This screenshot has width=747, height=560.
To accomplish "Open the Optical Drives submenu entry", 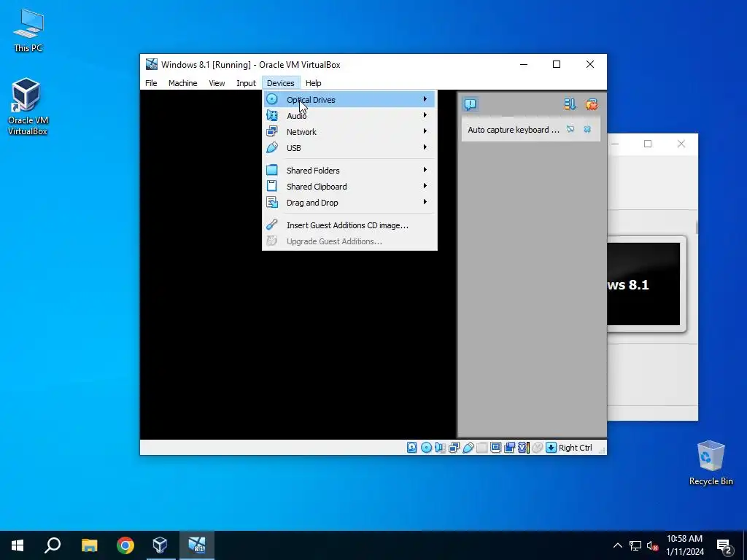I will pos(349,99).
